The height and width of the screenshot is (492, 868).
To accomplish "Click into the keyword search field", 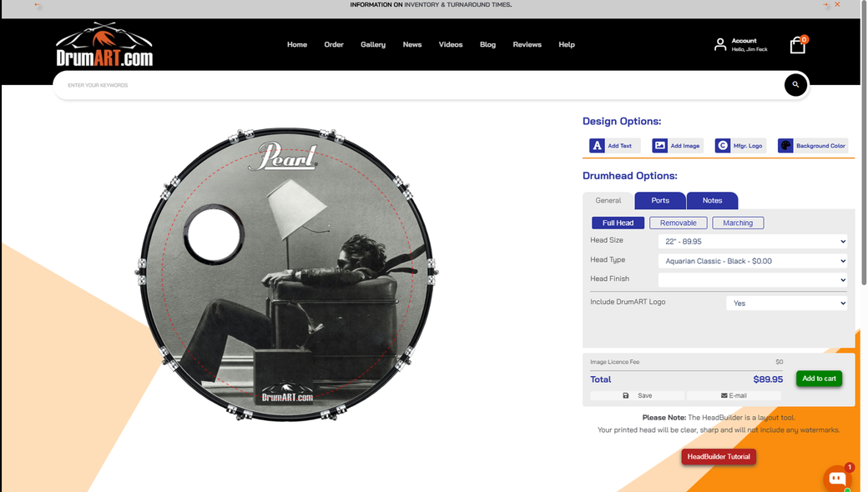I will 417,85.
